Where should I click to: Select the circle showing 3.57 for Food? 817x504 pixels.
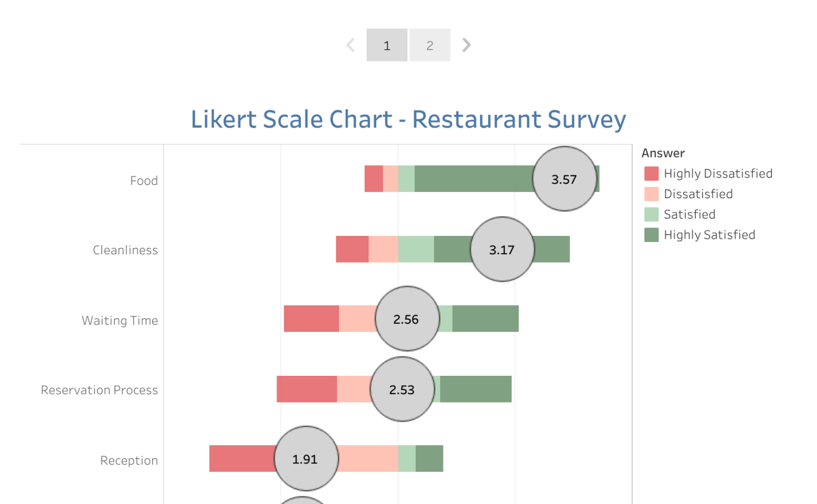click(564, 179)
